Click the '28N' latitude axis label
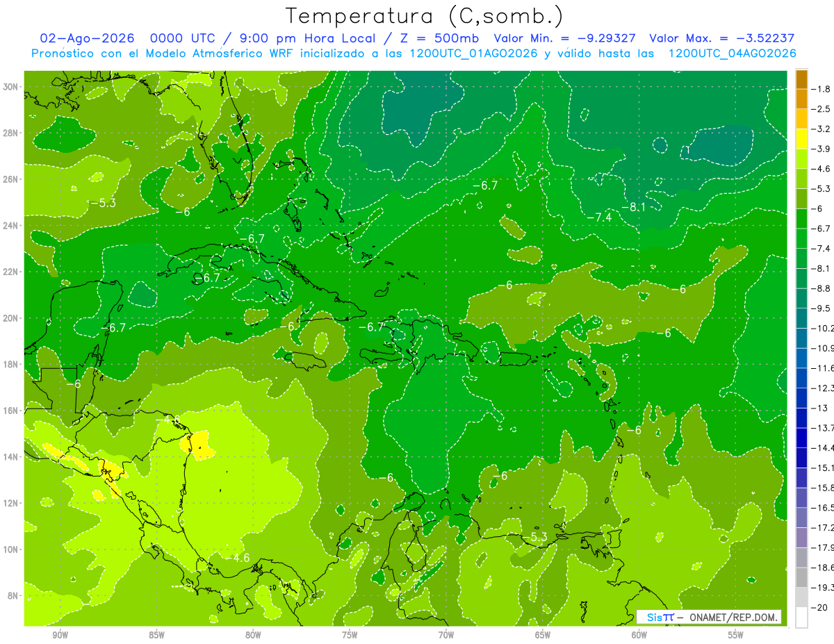Viewport: 834px width, 644px height. 10,133
